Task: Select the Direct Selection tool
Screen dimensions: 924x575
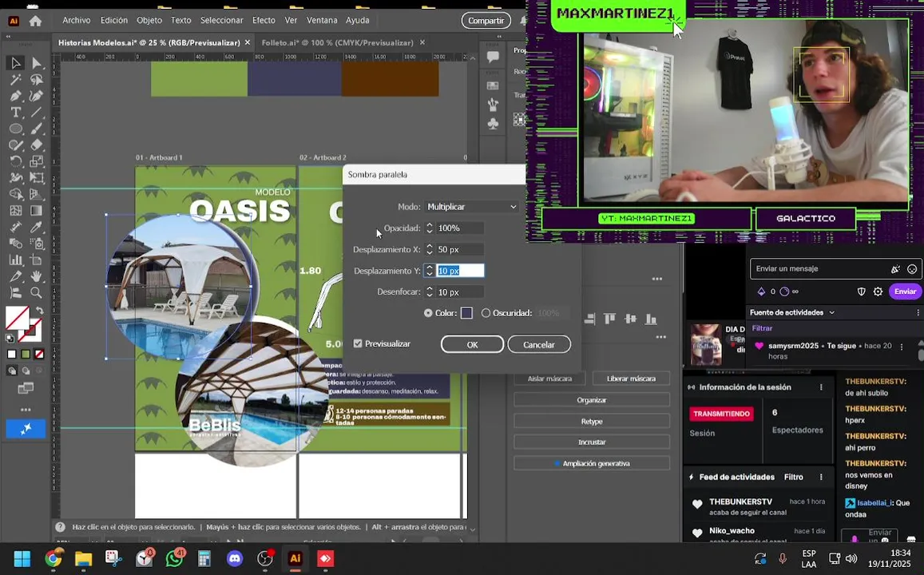Action: point(37,63)
